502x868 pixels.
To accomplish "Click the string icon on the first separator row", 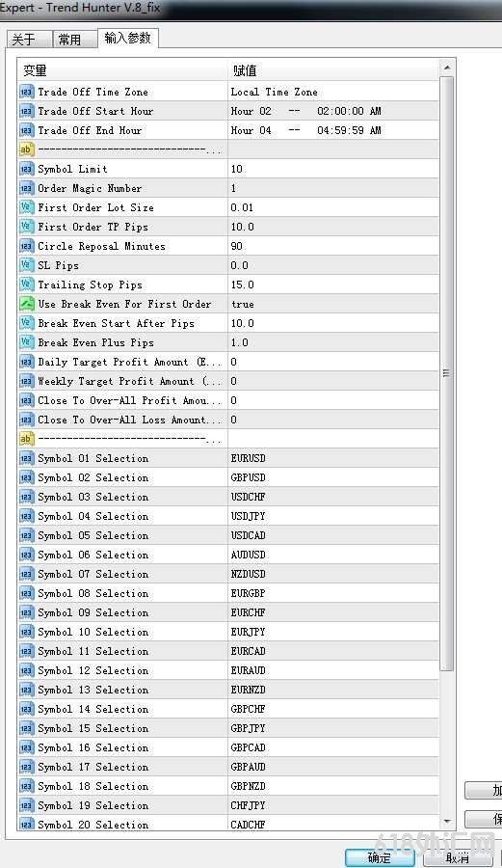I will (x=27, y=149).
